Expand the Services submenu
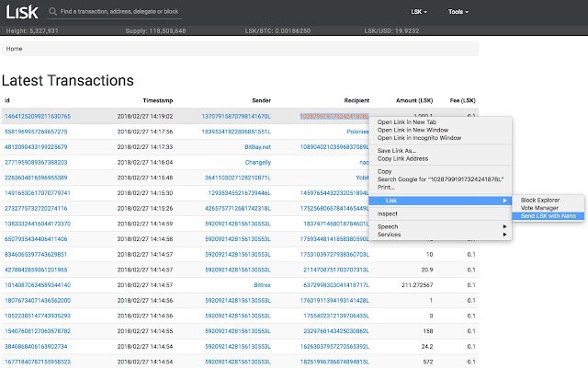The width and height of the screenshot is (588, 368). pos(440,235)
